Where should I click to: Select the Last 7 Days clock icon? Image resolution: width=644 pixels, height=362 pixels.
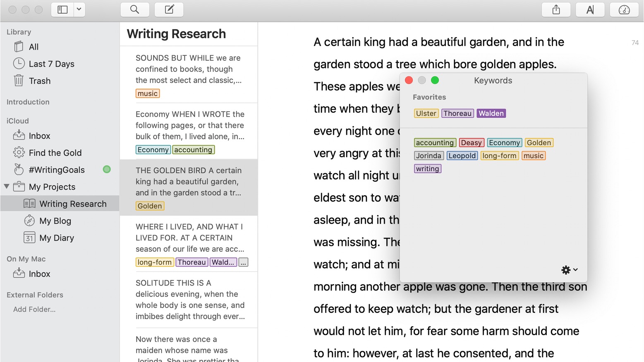point(19,64)
